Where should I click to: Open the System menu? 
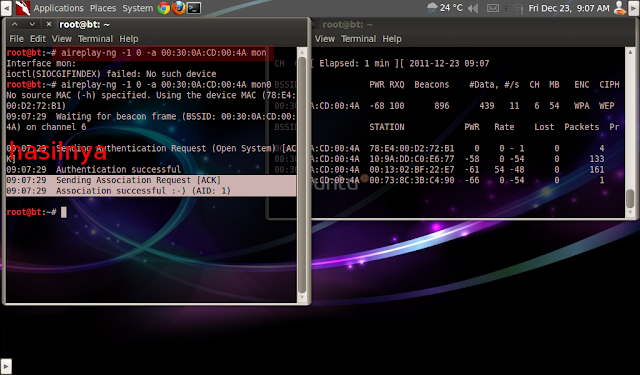(x=138, y=8)
